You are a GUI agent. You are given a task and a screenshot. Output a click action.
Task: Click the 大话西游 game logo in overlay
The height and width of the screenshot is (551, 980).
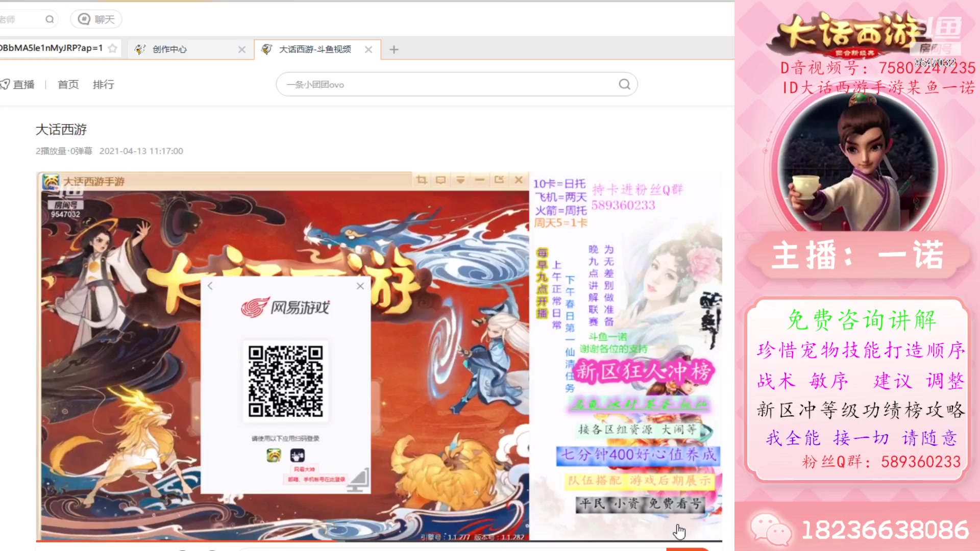pyautogui.click(x=850, y=35)
